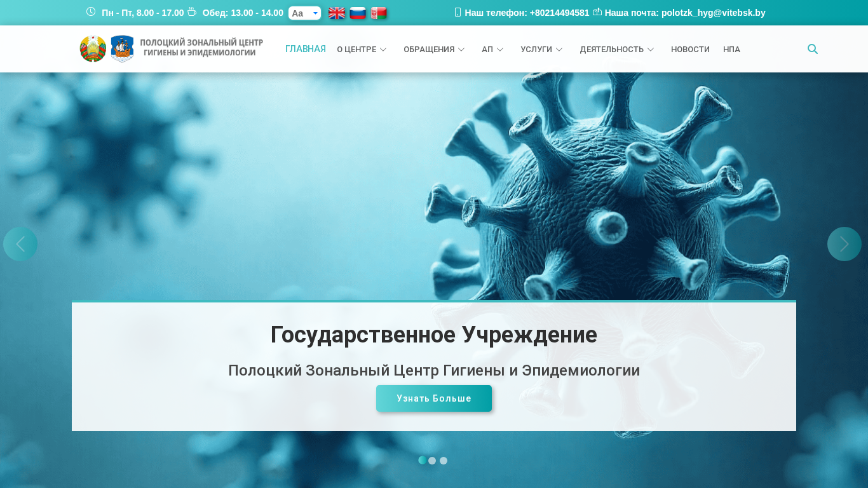Image resolution: width=868 pixels, height=488 pixels.
Task: Open the ГЛАВНАЯ home page
Action: (x=306, y=49)
